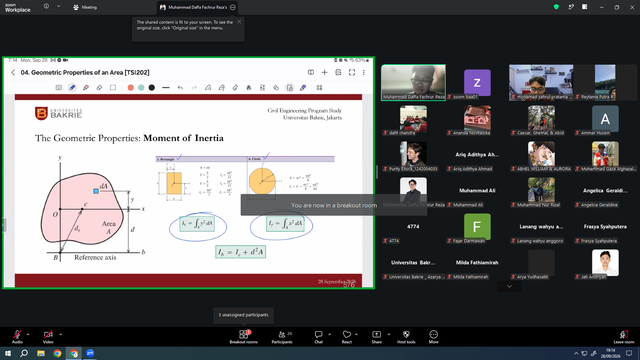Undo last stroke in note toolbar
This screenshot has height=360, width=640.
[x=180, y=87]
